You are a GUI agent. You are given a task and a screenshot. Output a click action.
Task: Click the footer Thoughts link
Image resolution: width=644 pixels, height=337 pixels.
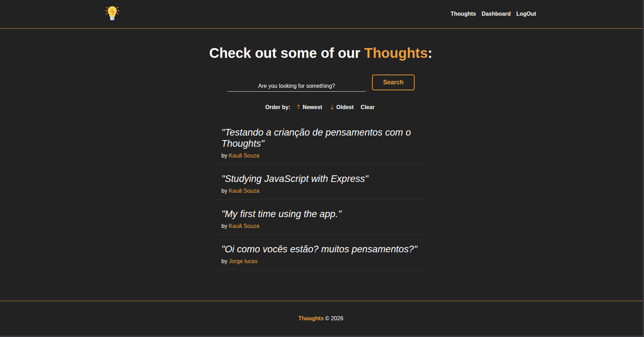pyautogui.click(x=311, y=318)
